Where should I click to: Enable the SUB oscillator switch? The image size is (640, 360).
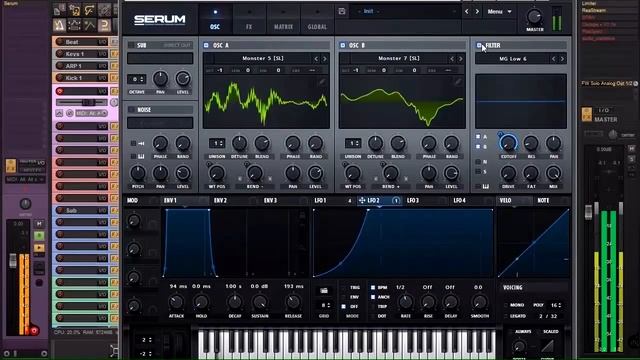click(131, 45)
